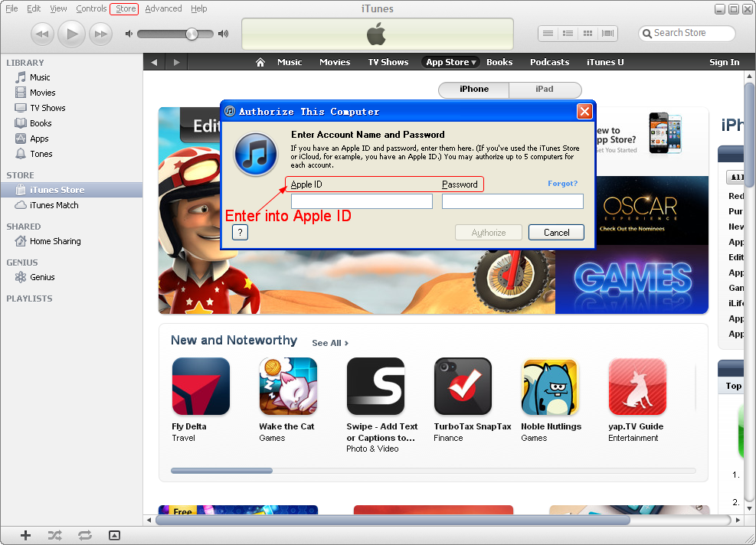Click the minimum volume speaker icon
This screenshot has height=545, width=756.
point(129,34)
